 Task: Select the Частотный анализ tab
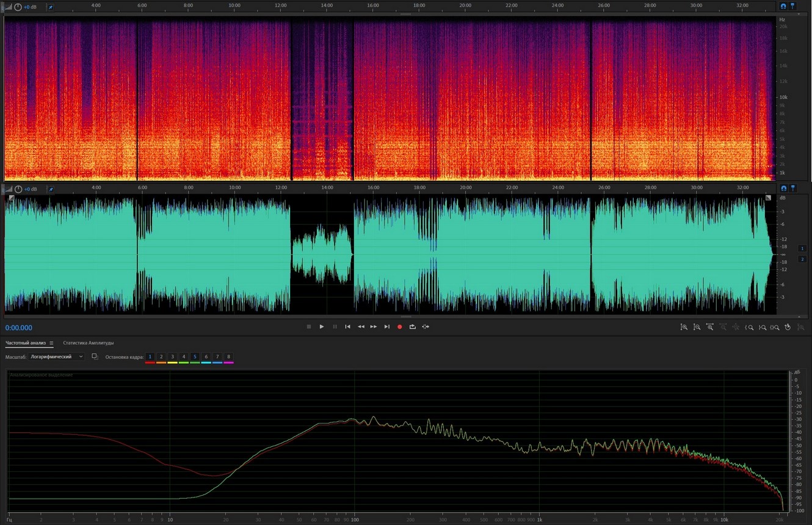point(26,343)
